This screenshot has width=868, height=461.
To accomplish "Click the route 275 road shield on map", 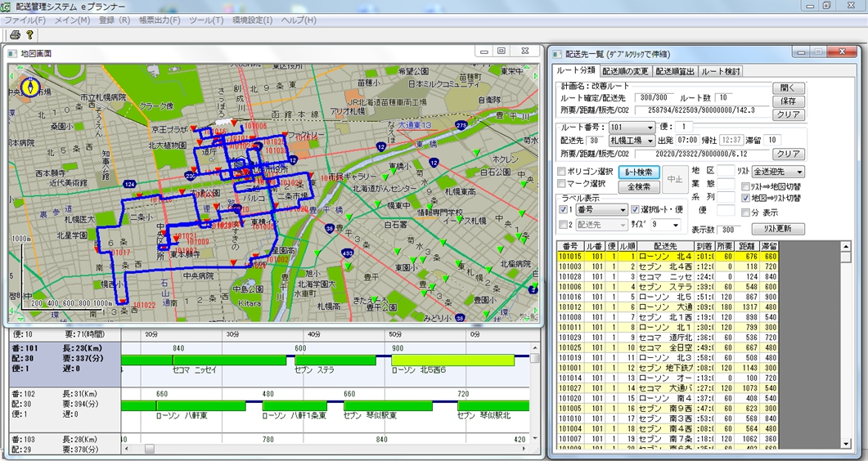I will (x=461, y=127).
